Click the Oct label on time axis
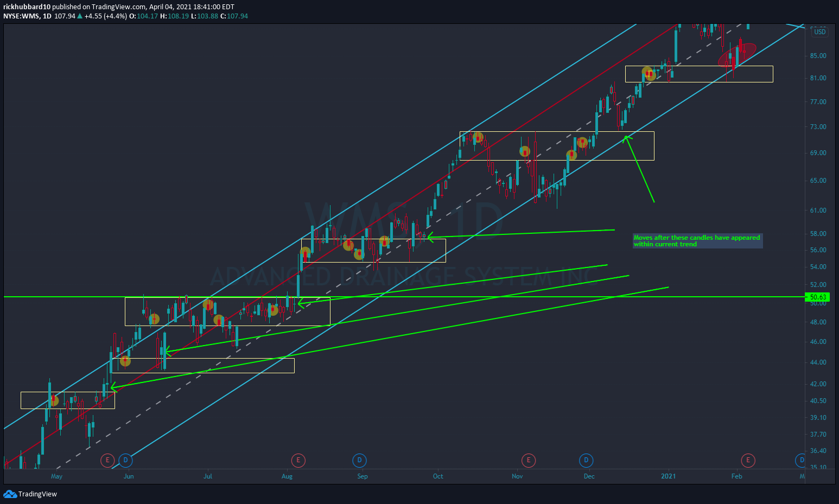 (438, 476)
